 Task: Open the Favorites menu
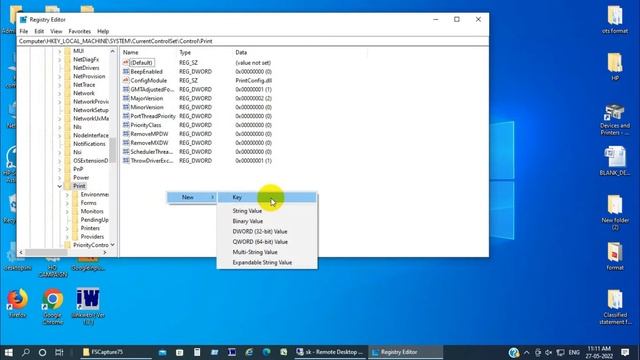click(x=80, y=31)
